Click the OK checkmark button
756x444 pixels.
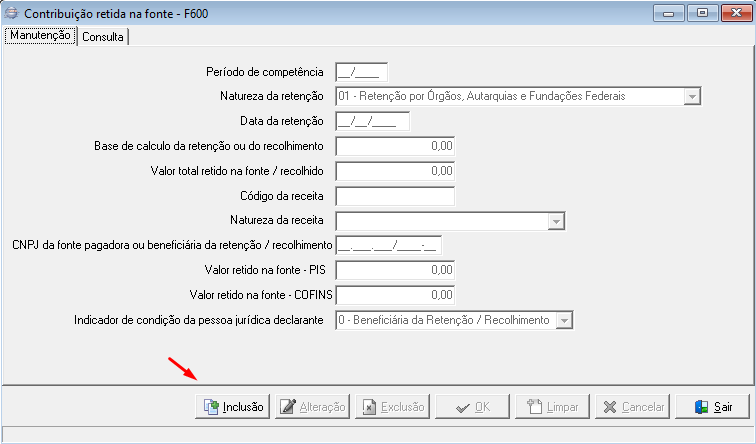472,407
